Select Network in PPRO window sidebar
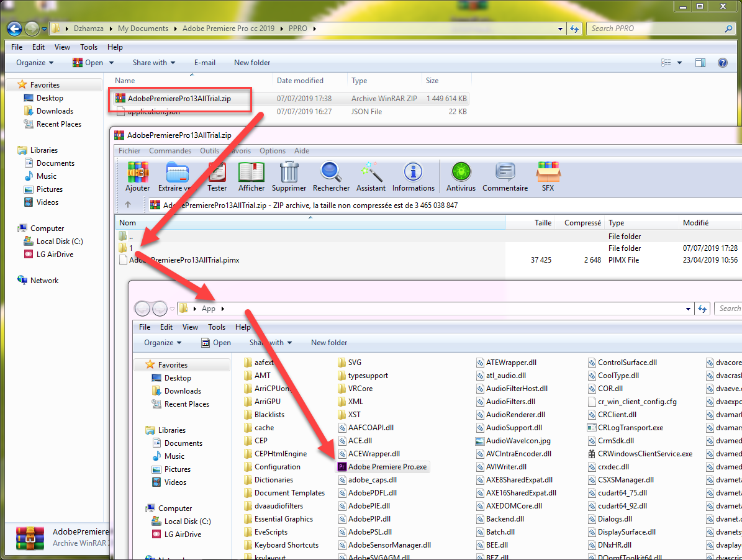Image resolution: width=742 pixels, height=560 pixels. pos(38,281)
